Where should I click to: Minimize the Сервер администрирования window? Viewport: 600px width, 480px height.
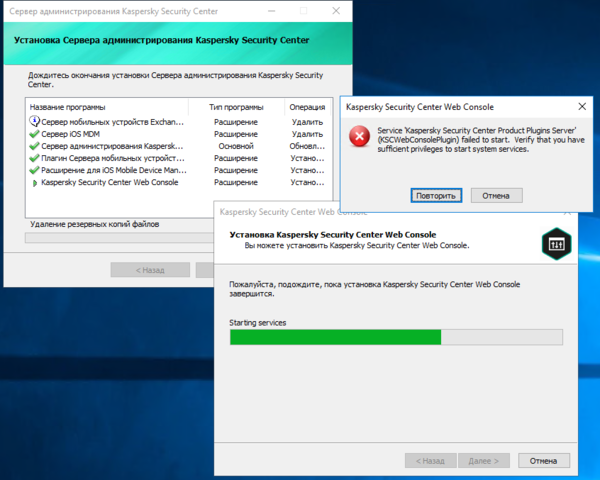pos(272,11)
